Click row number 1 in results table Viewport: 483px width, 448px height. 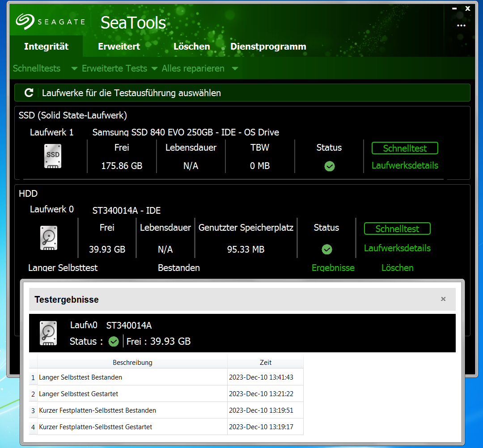pos(33,377)
